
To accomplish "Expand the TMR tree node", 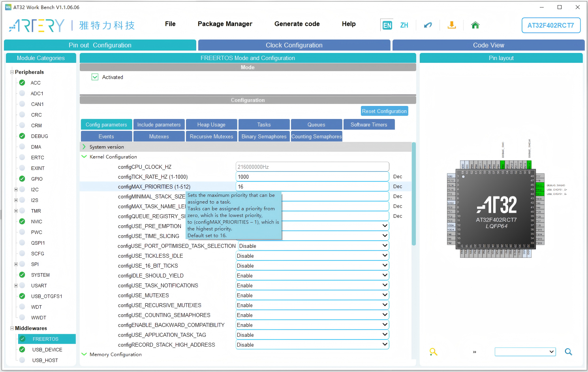I will (16, 211).
